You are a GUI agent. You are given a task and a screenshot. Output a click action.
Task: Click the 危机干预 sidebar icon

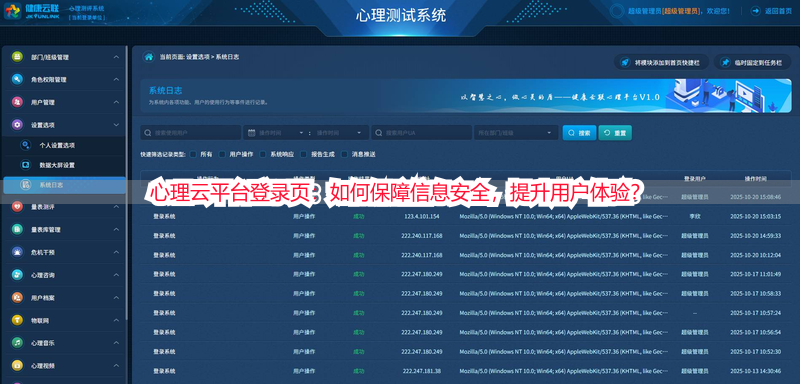[17, 252]
